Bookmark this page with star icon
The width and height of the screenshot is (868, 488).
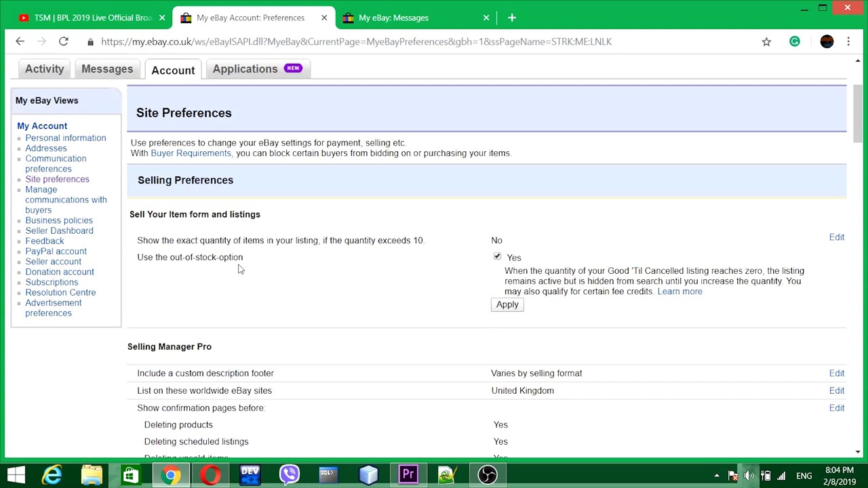pos(766,42)
